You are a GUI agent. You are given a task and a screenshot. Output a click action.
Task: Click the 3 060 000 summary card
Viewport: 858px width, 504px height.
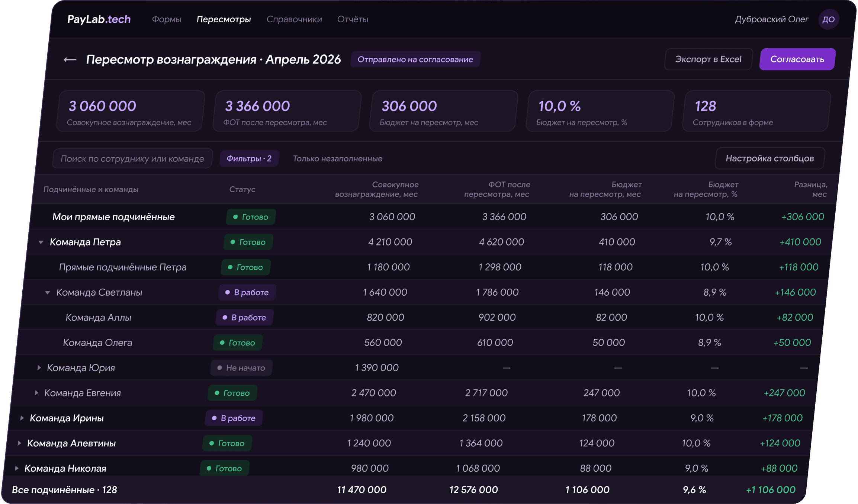pos(130,111)
